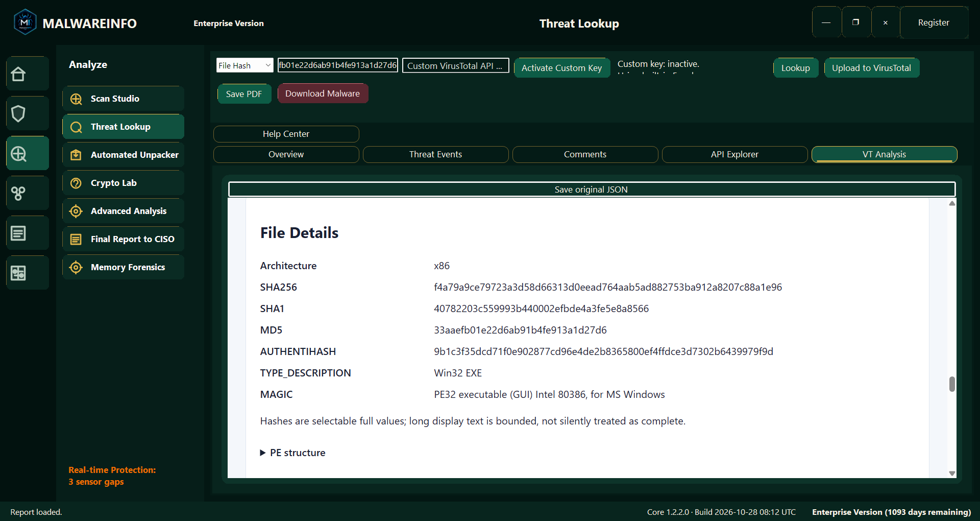
Task: Click the MalwareInfo logo icon
Action: [25, 22]
